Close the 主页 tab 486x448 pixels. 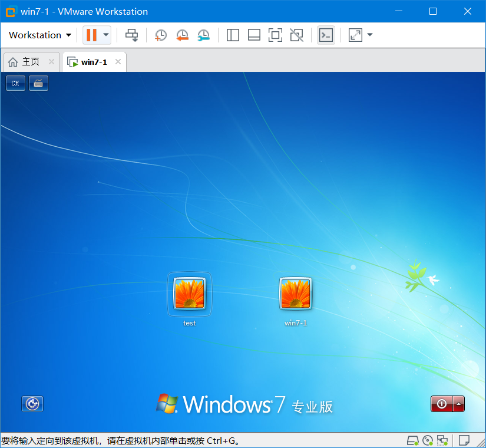(x=51, y=62)
